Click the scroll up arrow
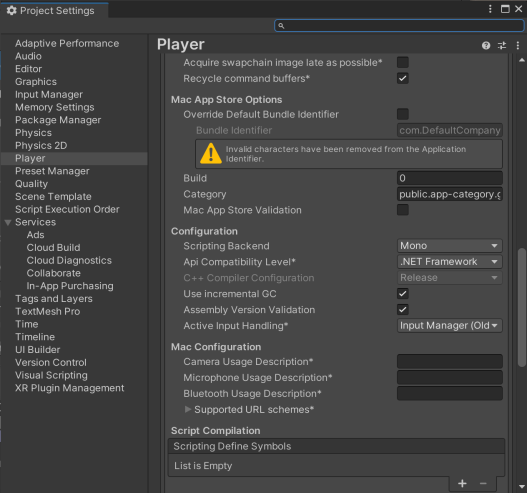 (x=522, y=60)
